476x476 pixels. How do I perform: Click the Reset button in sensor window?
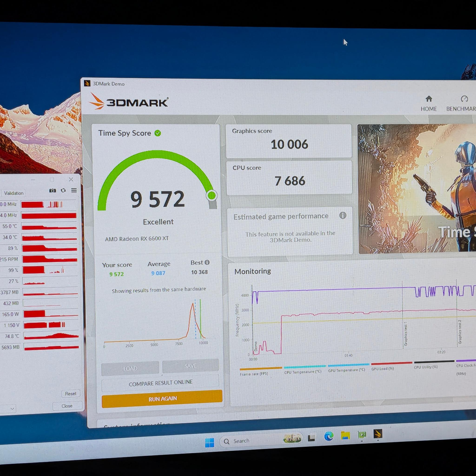(70, 393)
